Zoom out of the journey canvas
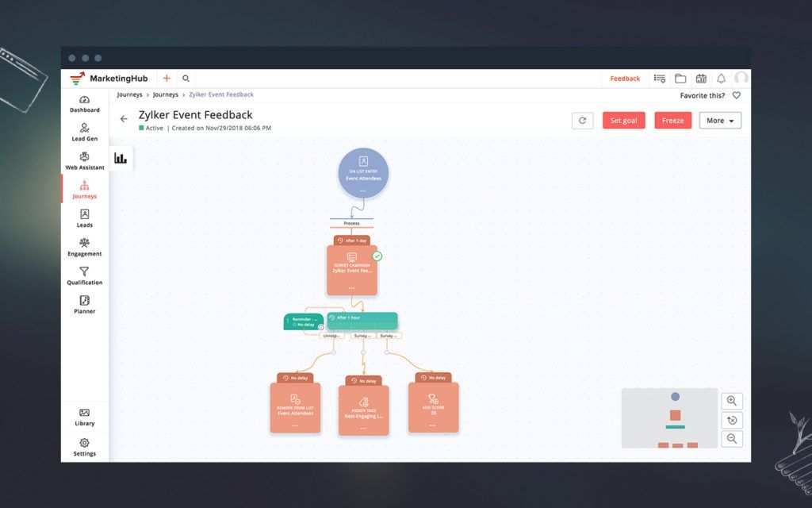 [732, 438]
